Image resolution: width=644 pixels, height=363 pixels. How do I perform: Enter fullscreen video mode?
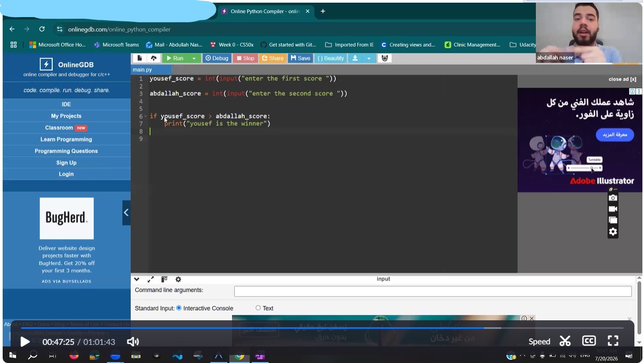[x=613, y=341]
